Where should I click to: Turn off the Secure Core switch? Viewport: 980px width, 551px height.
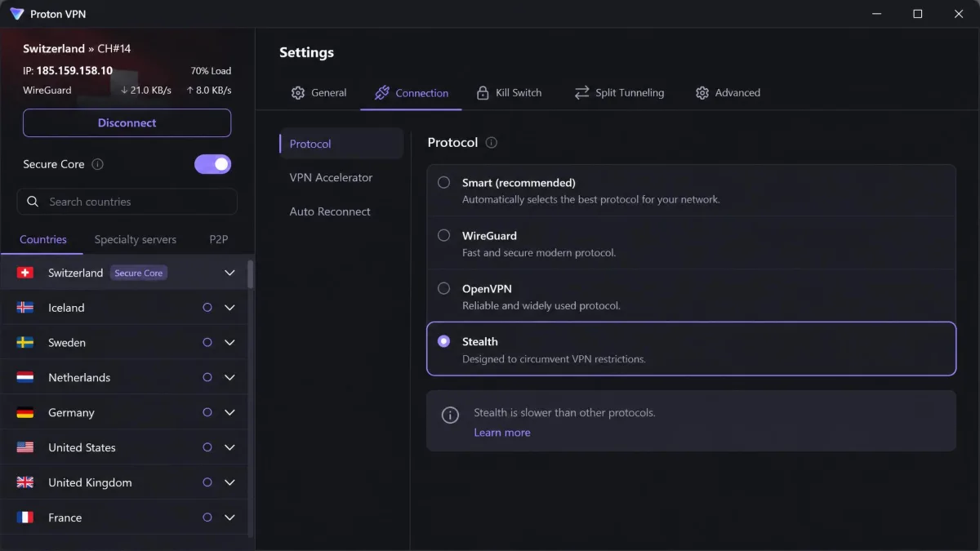click(212, 164)
